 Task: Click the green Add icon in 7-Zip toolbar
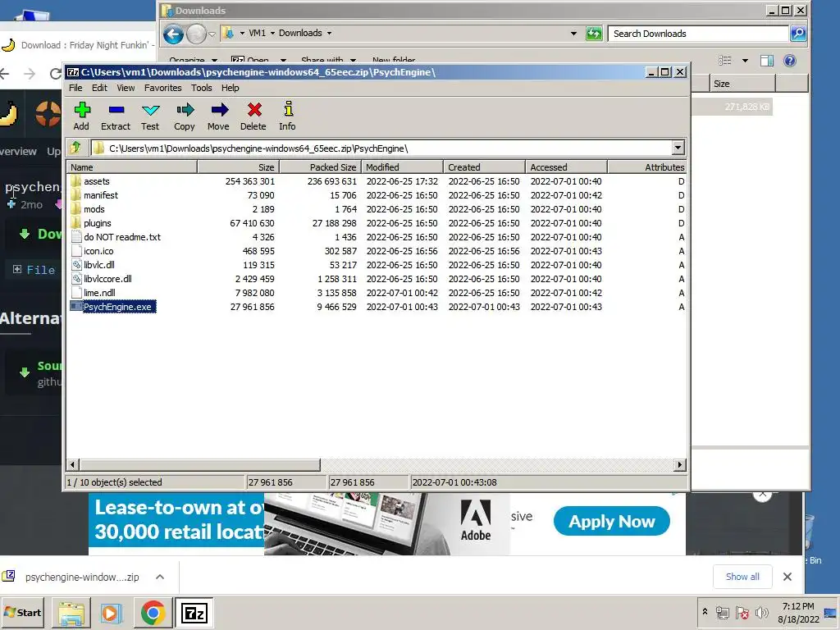(x=82, y=110)
